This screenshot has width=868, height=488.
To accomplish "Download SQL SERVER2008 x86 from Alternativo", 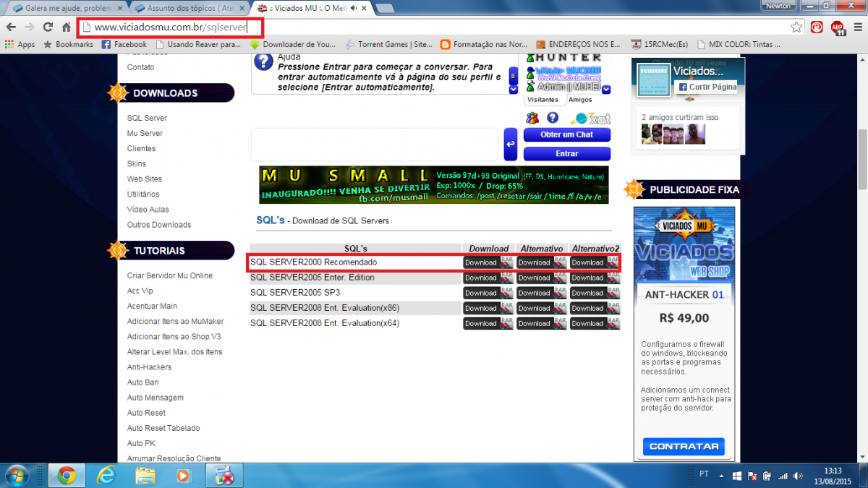I will 542,308.
